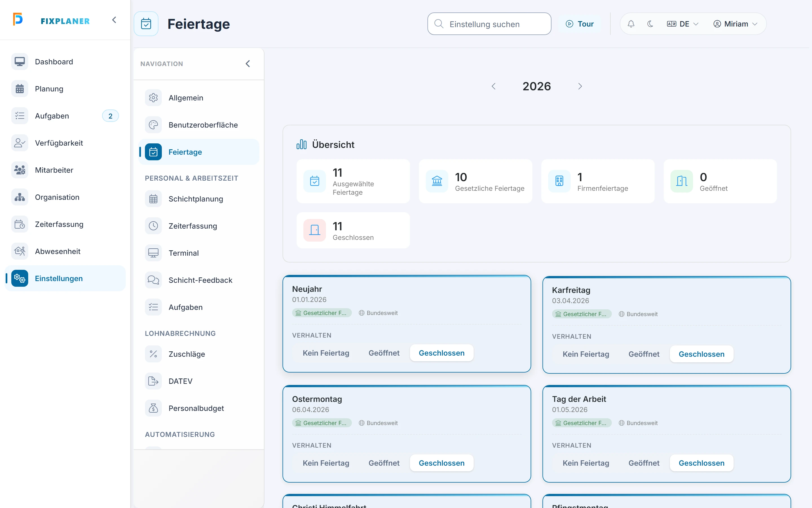Image resolution: width=812 pixels, height=508 pixels.
Task: Click the Schichtplanung grid icon
Action: pyautogui.click(x=153, y=199)
